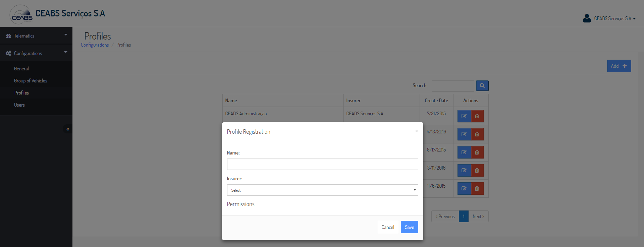
Task: Edit the profile created 8/17/2015
Action: 464,152
